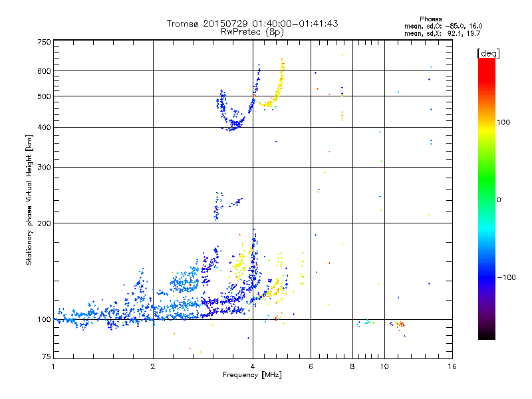Click the '[deg]' colorbar unit label
The width and height of the screenshot is (532, 399).
click(x=488, y=53)
